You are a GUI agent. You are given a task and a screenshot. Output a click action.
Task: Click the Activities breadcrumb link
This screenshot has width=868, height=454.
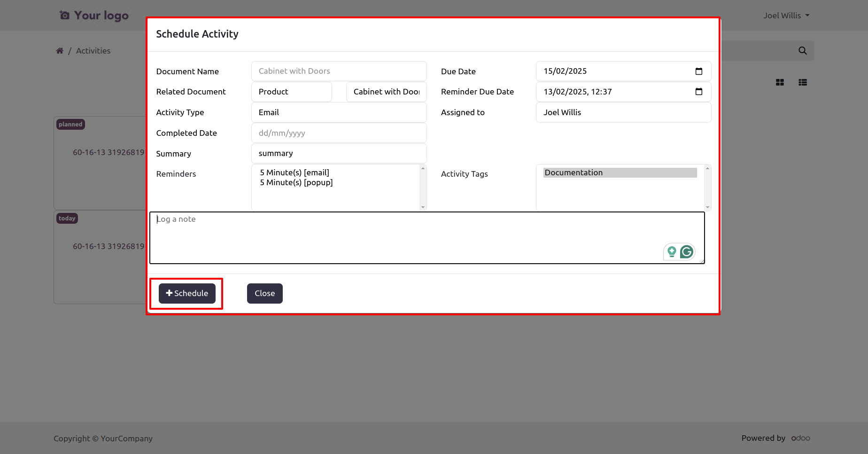93,51
